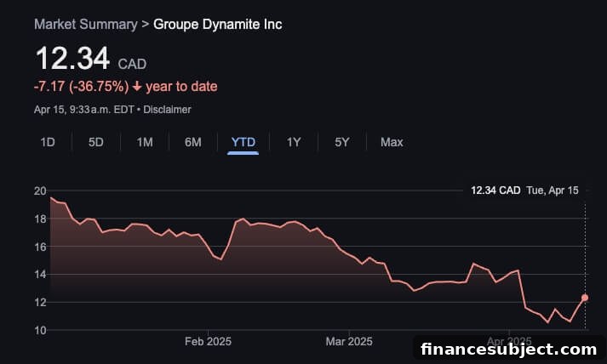This screenshot has height=364, width=607.
Task: Click the 14 y-axis label
Action: 40,274
